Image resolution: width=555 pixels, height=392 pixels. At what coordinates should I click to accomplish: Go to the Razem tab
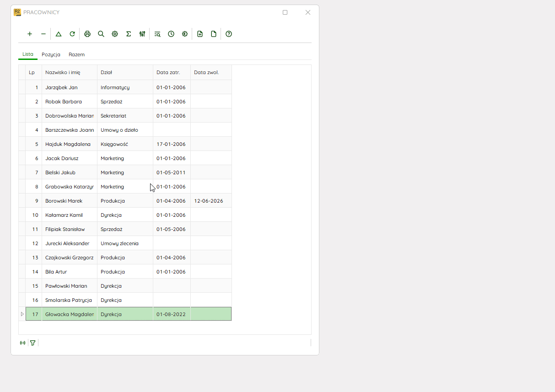pos(76,54)
